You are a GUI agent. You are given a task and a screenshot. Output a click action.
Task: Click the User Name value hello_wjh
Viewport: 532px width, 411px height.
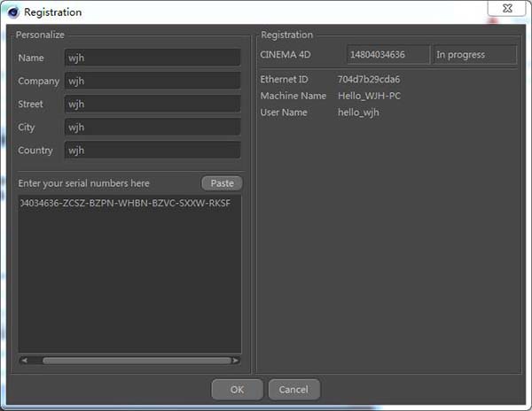[x=358, y=112]
